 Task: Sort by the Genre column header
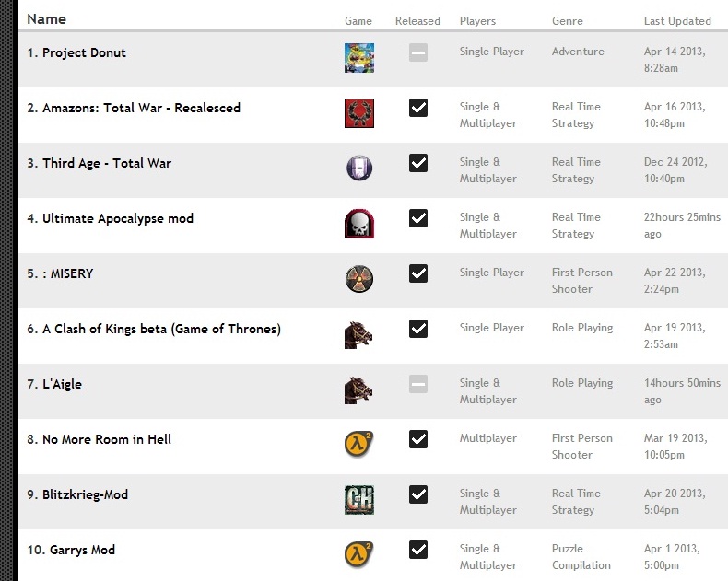coord(568,21)
